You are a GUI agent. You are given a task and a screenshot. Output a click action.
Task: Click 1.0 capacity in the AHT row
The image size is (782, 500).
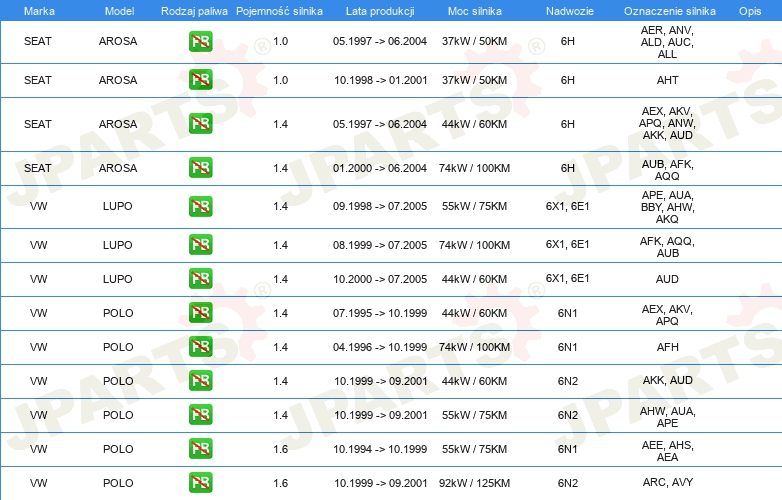(x=280, y=80)
